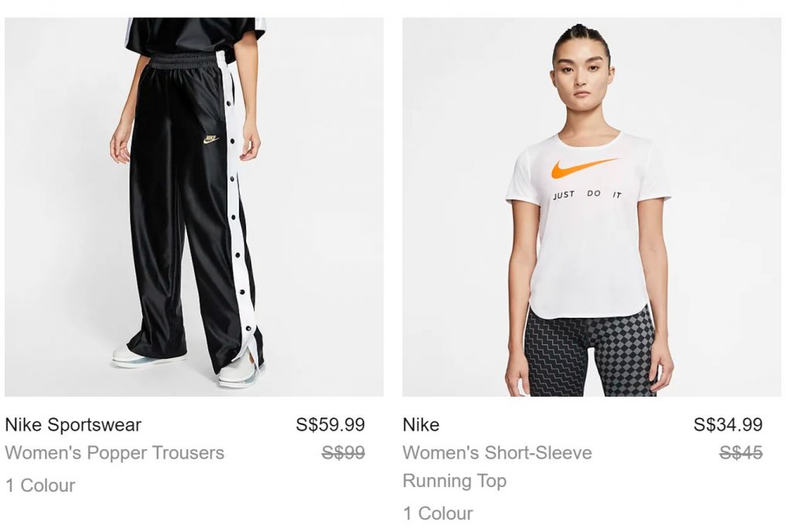Click 1 Colour under Running Top

pos(438,513)
